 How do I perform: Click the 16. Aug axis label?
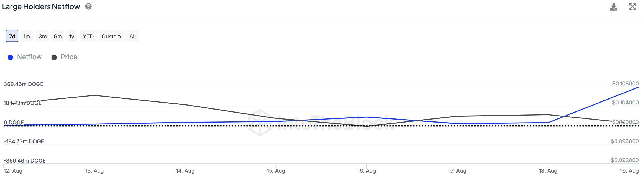click(x=366, y=171)
